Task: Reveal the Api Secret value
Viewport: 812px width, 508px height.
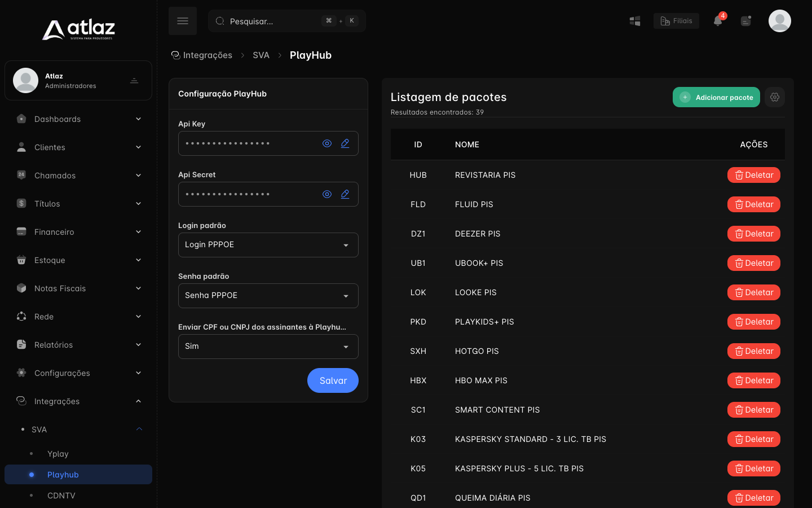Action: coord(327,194)
